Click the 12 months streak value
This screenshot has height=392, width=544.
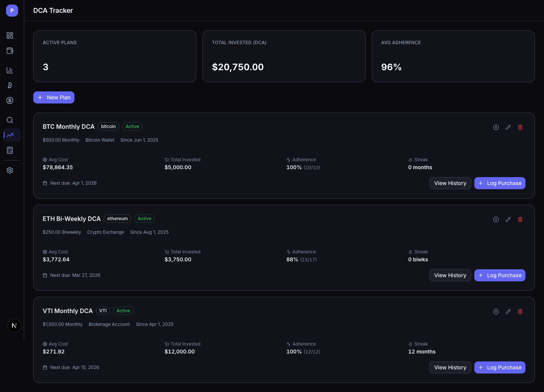422,352
